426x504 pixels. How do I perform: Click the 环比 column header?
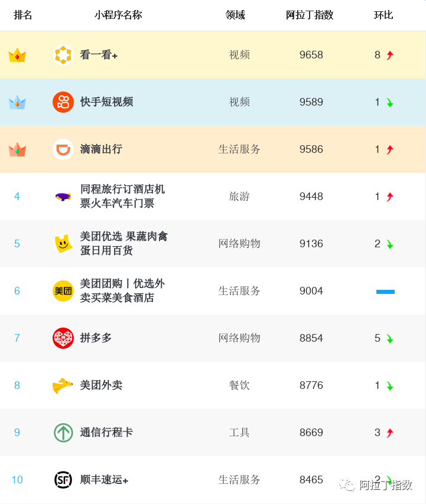383,15
